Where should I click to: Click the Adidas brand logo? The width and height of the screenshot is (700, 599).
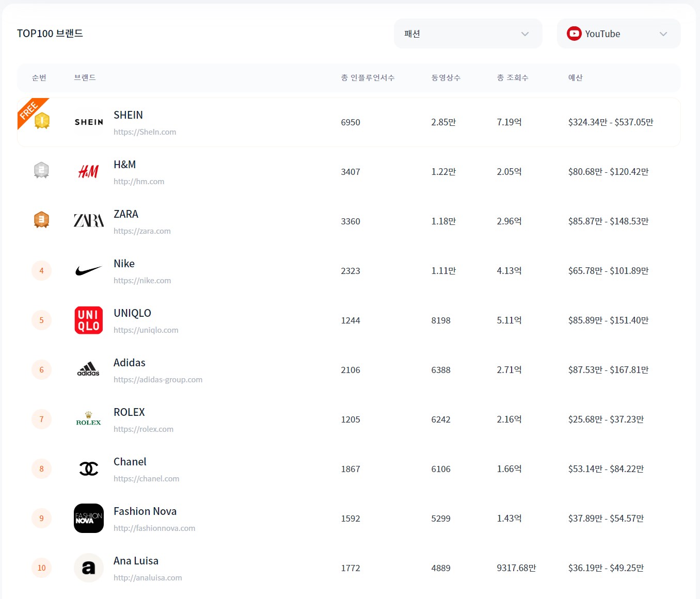click(88, 369)
